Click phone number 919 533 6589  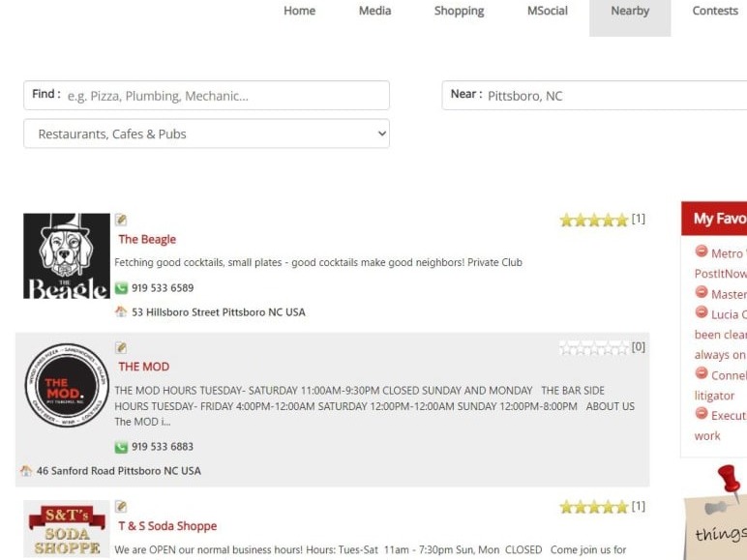coord(163,288)
